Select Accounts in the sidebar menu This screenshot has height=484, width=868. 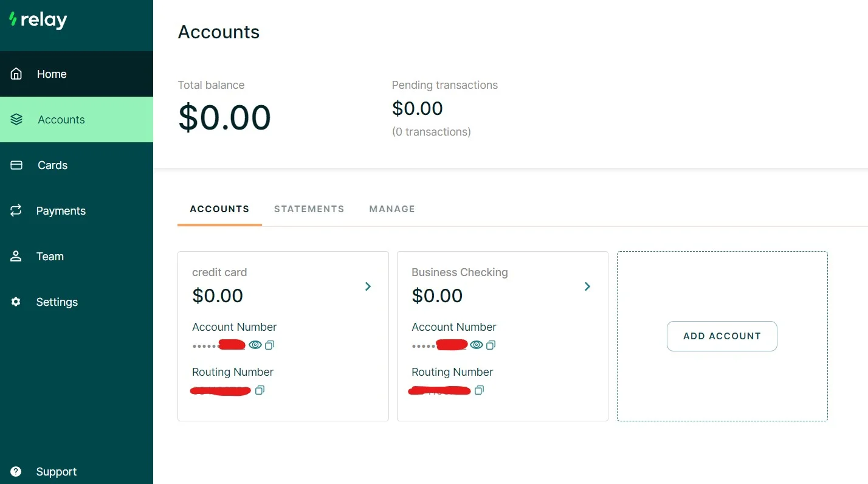coord(77,119)
